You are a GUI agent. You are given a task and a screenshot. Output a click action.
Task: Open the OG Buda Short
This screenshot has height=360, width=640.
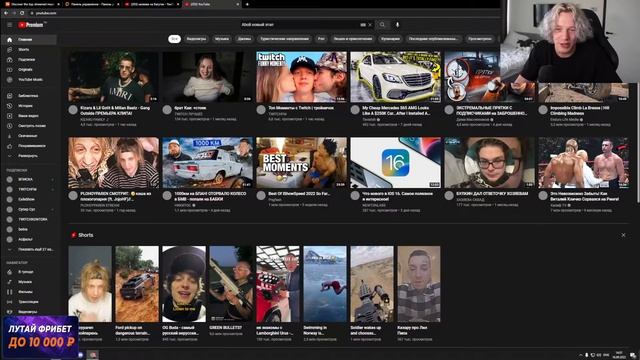[184, 284]
